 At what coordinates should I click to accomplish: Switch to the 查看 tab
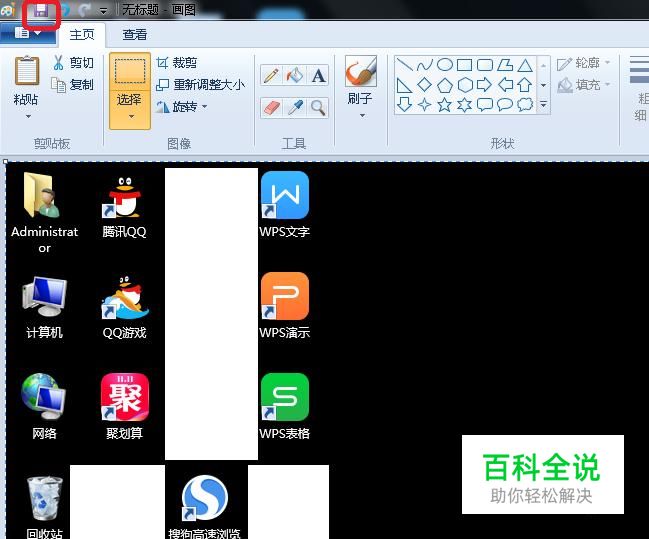point(135,35)
